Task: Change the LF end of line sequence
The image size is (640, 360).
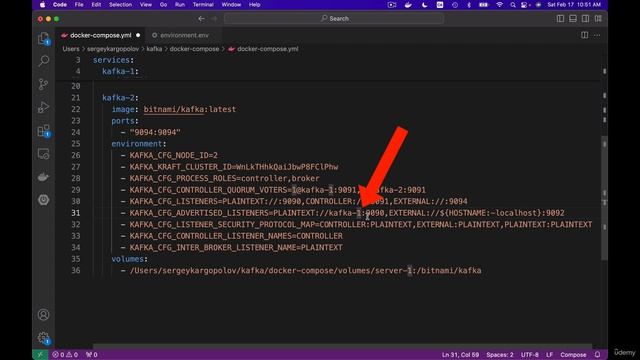Action: 549,355
